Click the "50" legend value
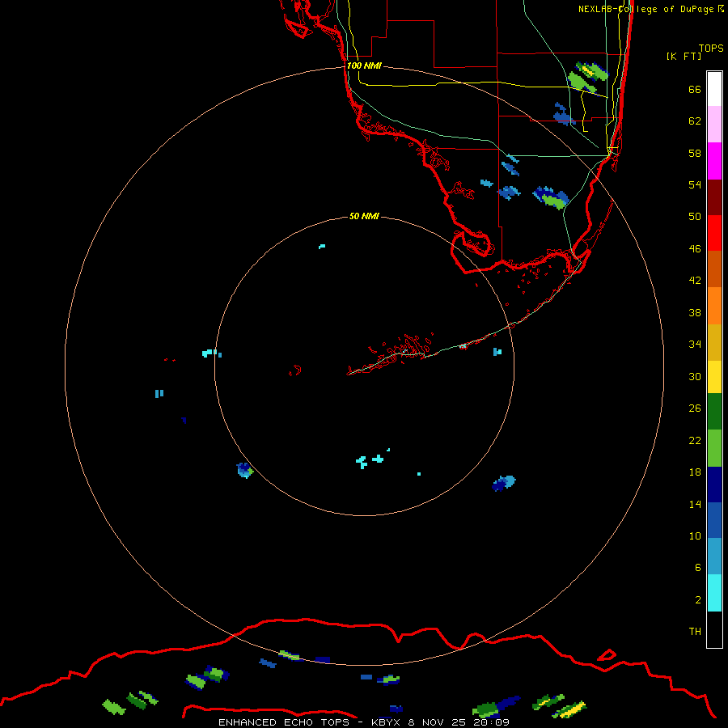 695,216
